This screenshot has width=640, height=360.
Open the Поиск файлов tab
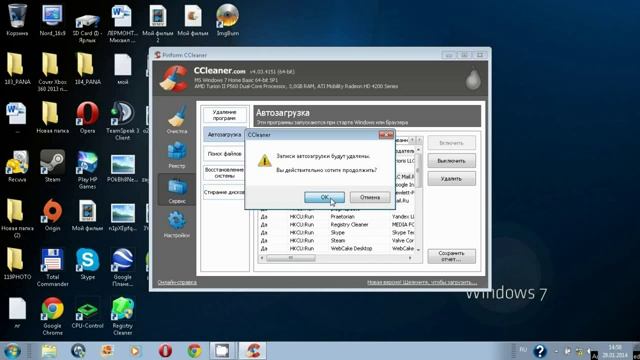pos(224,154)
